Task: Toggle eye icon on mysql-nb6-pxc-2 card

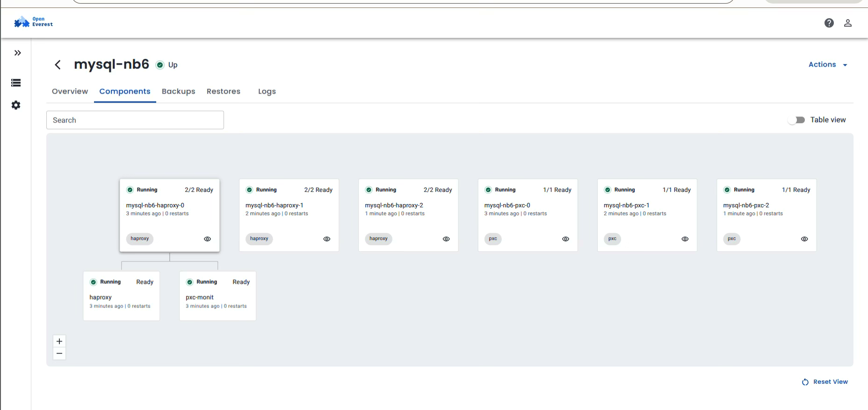Action: coord(804,239)
